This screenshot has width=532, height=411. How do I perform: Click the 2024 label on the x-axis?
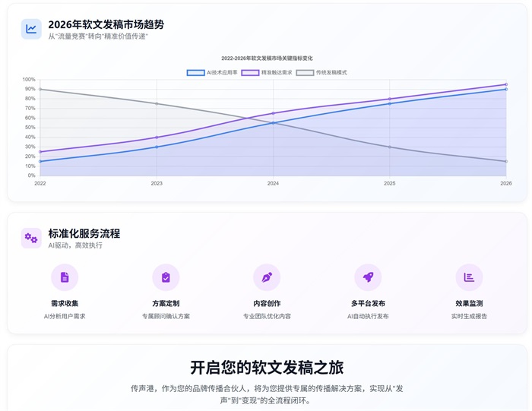coord(273,183)
